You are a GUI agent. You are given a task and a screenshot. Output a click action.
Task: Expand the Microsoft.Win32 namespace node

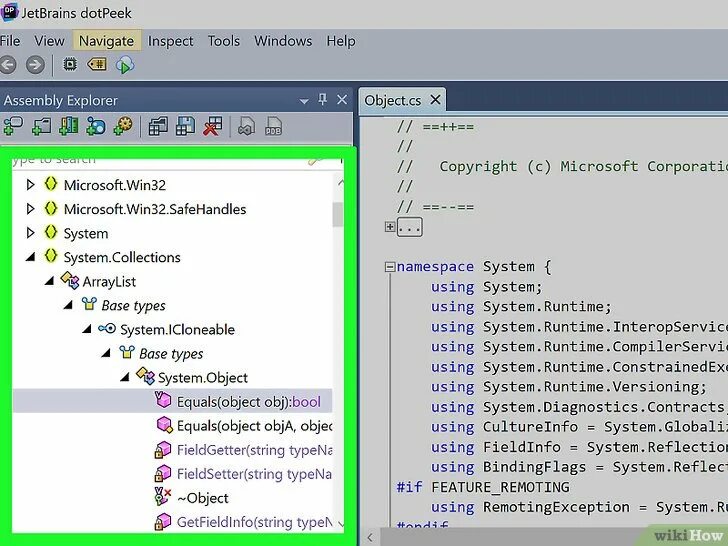click(30, 185)
